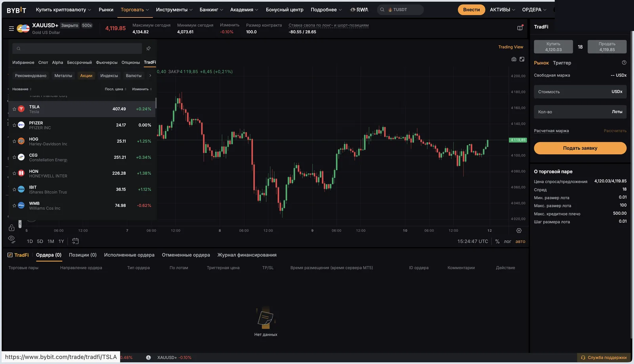
Task: Expand the Banking dropdown menu
Action: pyautogui.click(x=211, y=10)
